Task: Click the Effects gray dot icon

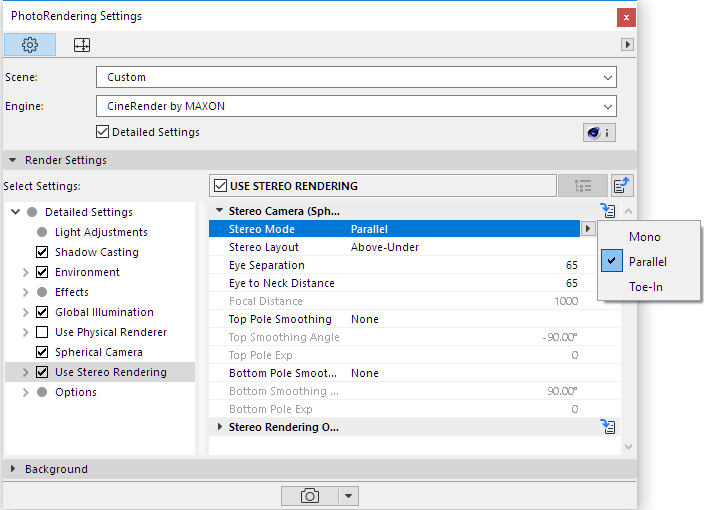Action: [42, 292]
